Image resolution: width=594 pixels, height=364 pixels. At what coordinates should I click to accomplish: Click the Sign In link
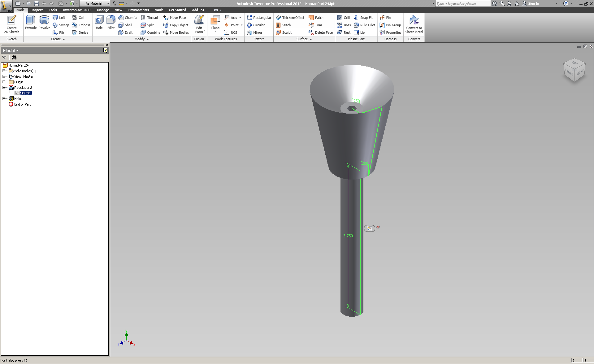pos(531,3)
